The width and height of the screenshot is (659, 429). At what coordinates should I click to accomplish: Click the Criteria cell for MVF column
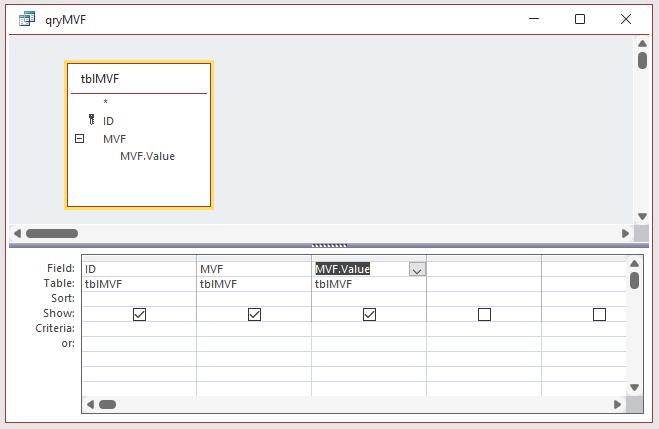(254, 329)
